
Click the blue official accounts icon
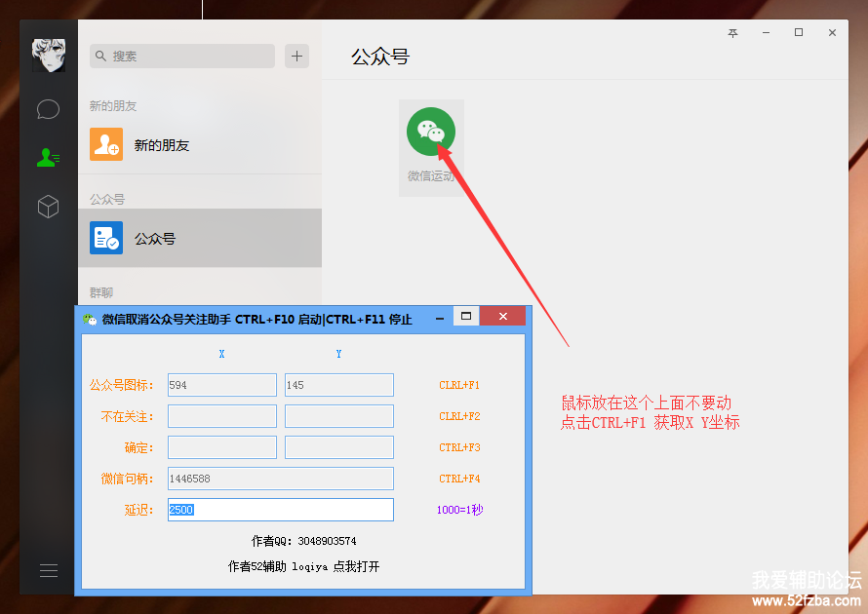coord(106,238)
